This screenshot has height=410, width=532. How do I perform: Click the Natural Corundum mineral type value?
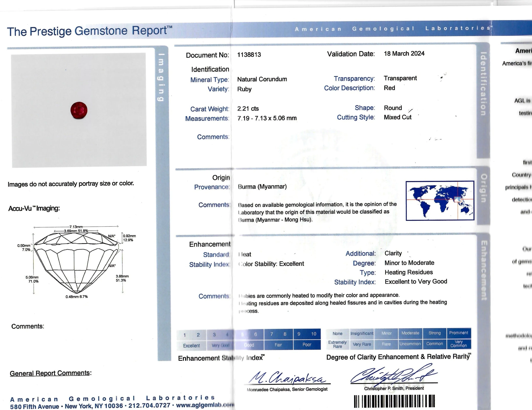(262, 79)
